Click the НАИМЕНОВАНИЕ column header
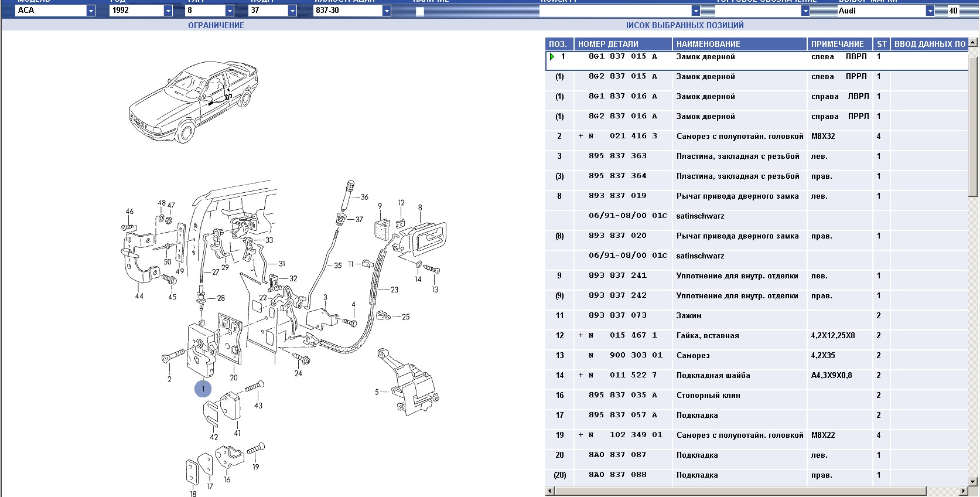980x497 pixels. pyautogui.click(x=739, y=44)
